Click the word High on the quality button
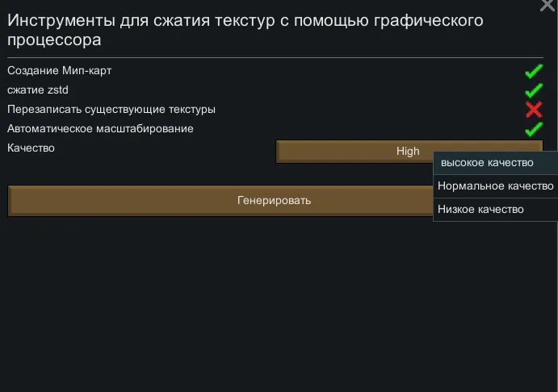 (x=408, y=152)
